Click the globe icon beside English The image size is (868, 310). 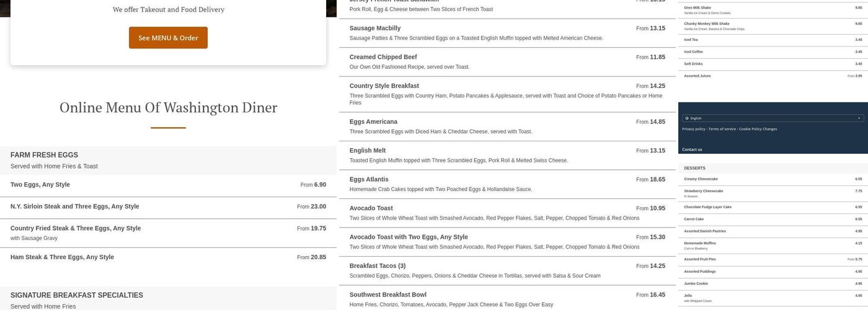pyautogui.click(x=687, y=118)
